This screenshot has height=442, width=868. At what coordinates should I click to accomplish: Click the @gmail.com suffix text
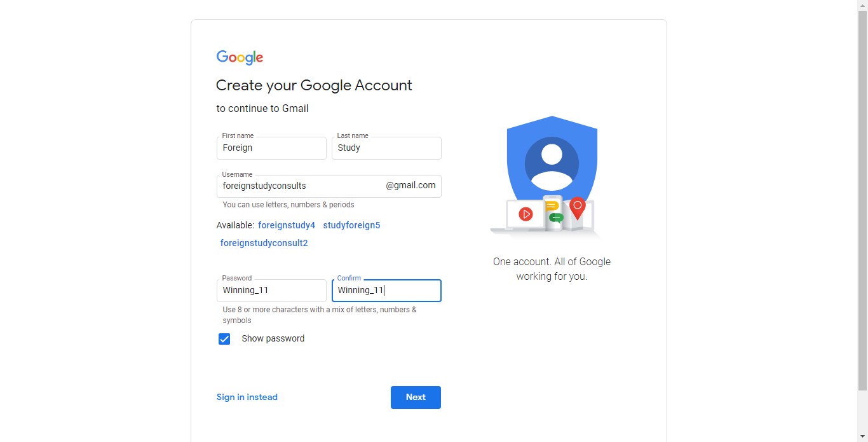point(410,185)
